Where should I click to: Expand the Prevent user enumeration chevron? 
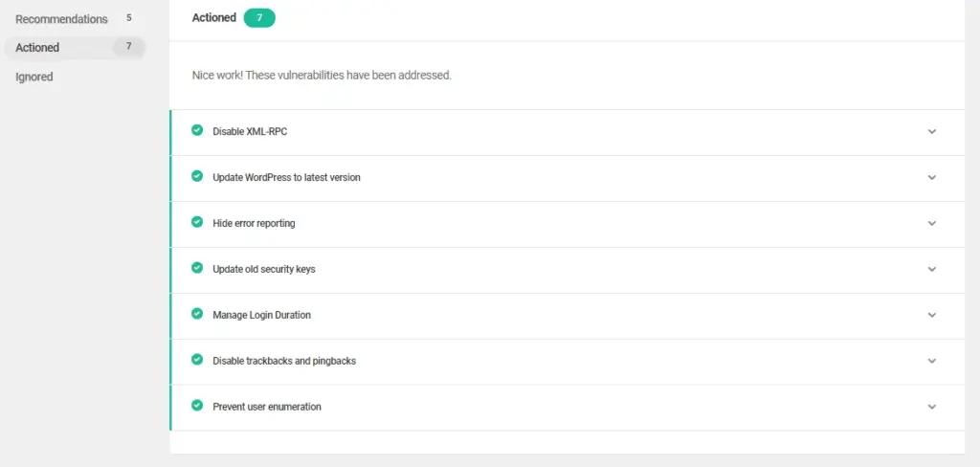(932, 407)
